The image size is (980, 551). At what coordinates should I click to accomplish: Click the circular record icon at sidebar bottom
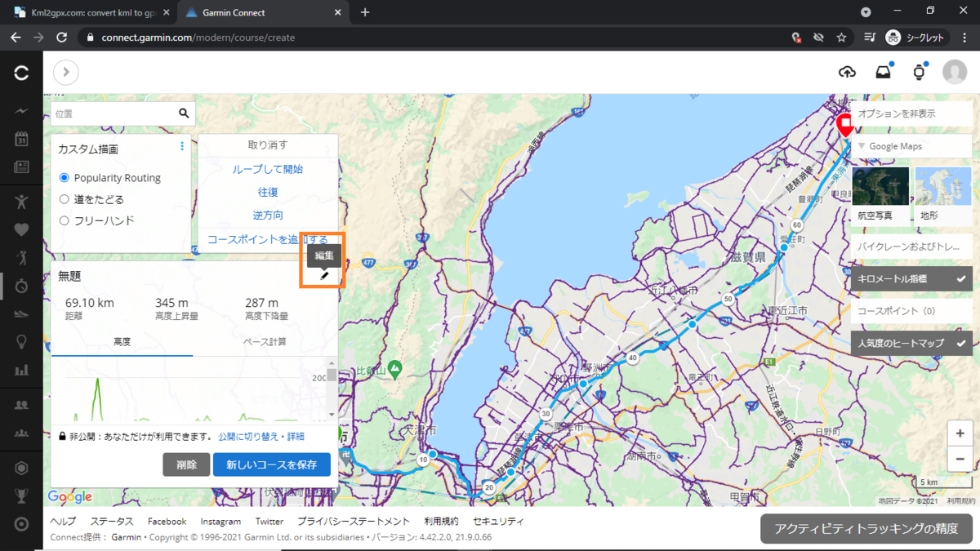tap(21, 524)
